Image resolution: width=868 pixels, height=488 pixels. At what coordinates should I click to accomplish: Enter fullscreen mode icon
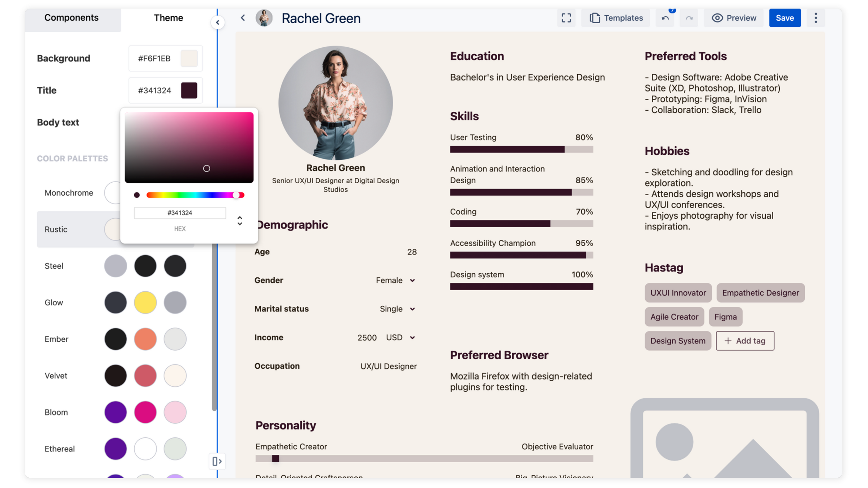click(566, 18)
